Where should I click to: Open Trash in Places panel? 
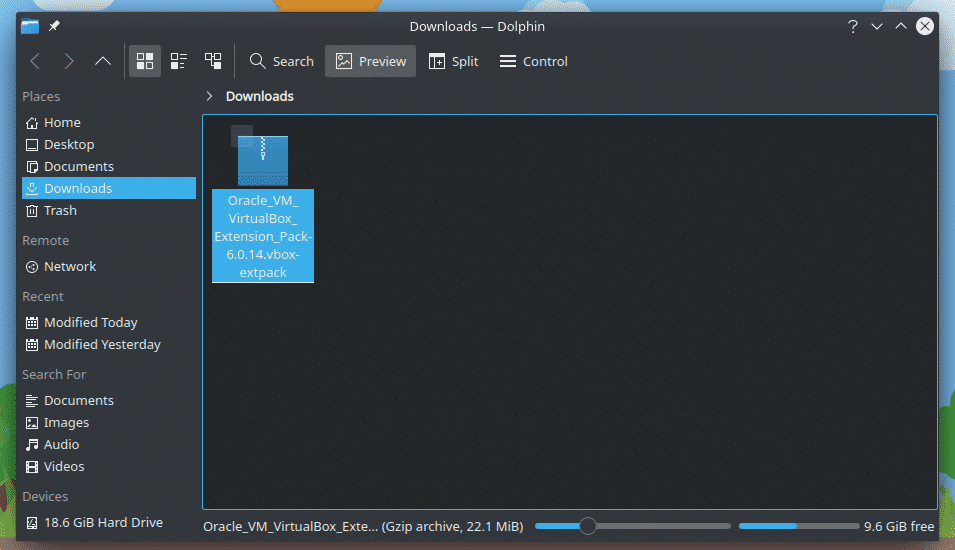click(x=109, y=210)
